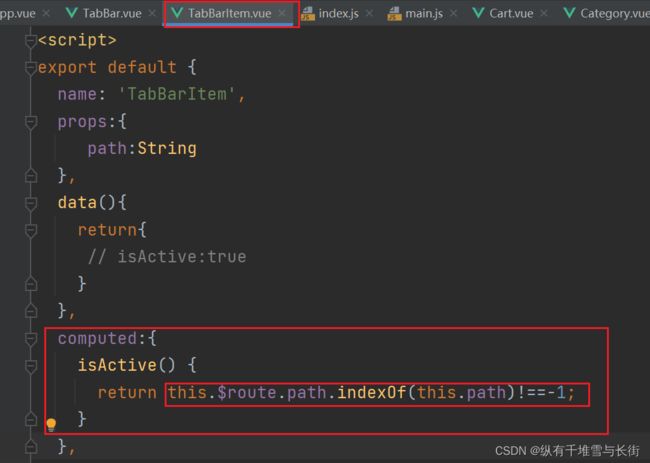650x463 pixels.
Task: Click the JS file icon on index.js tab
Action: (x=308, y=14)
